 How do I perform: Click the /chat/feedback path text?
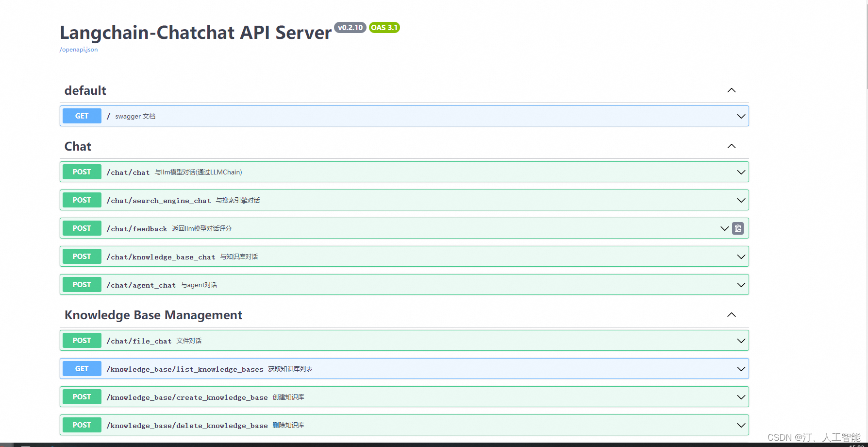tap(137, 229)
